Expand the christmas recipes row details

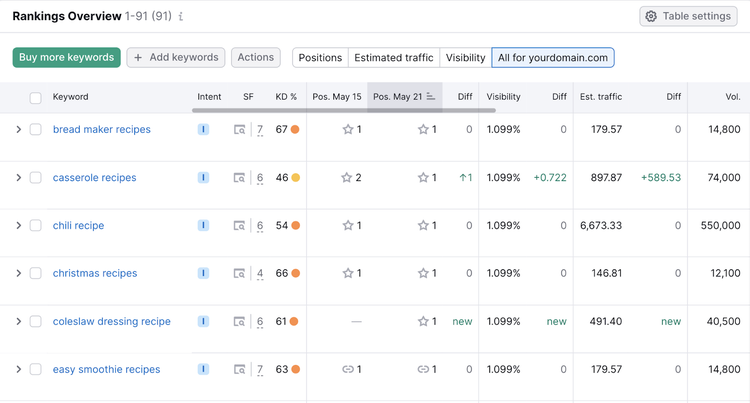tap(18, 273)
